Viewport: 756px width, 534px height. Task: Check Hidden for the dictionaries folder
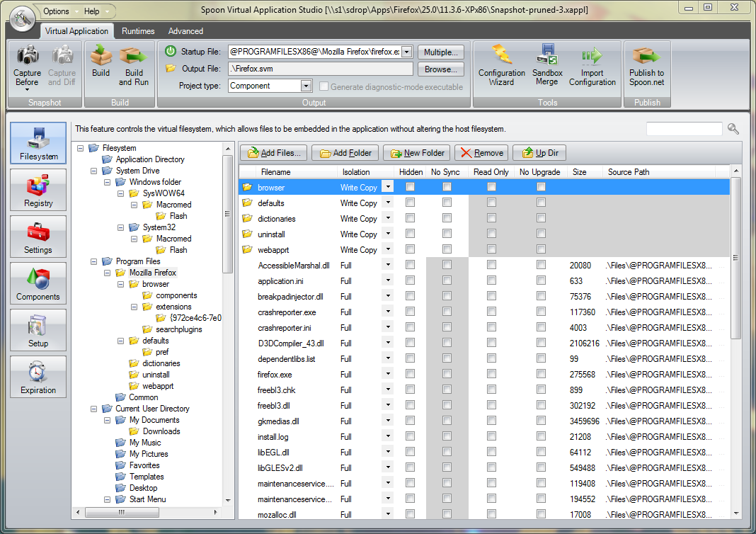tap(411, 218)
